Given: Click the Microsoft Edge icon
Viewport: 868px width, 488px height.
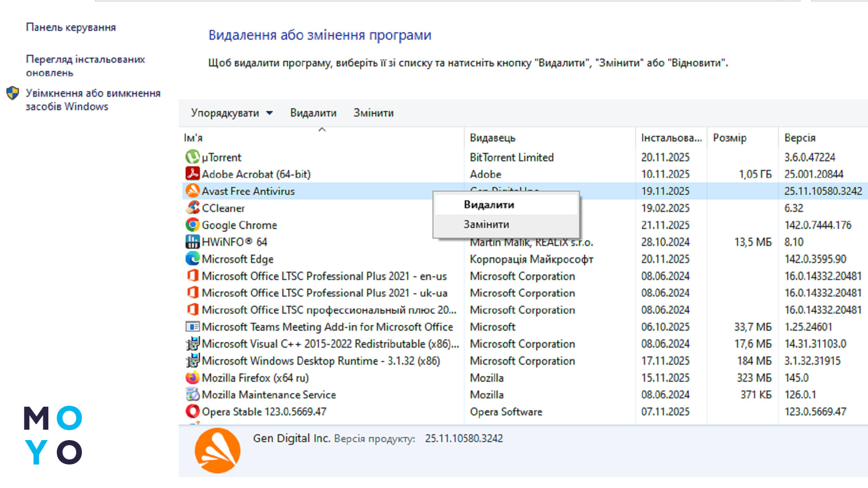Looking at the screenshot, I should coord(192,259).
